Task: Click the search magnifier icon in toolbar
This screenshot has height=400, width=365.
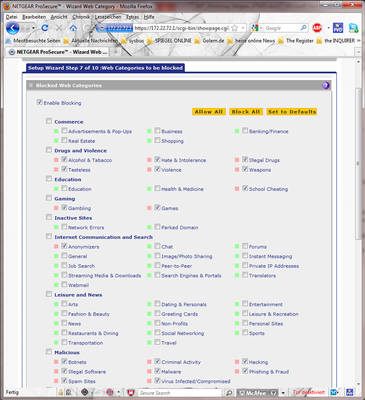Action: pos(303,28)
